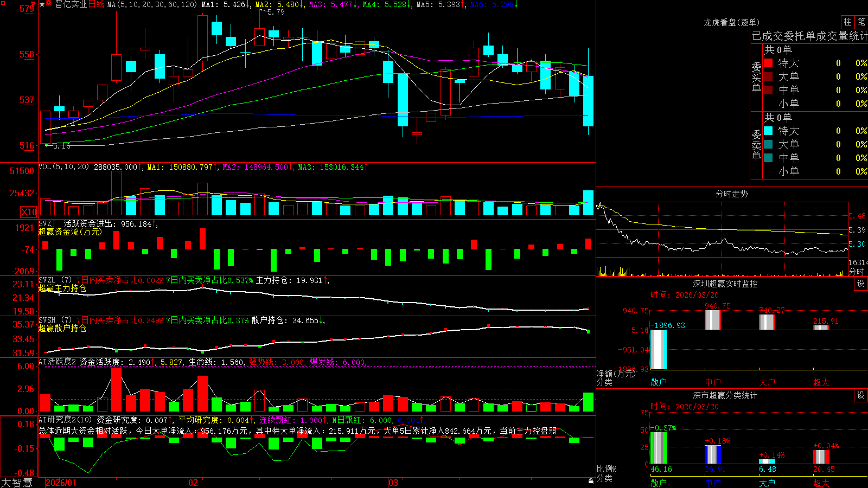This screenshot has width=868, height=488.
Task: Click 主力持仓: 19.931 value
Action: pyautogui.click(x=292, y=280)
